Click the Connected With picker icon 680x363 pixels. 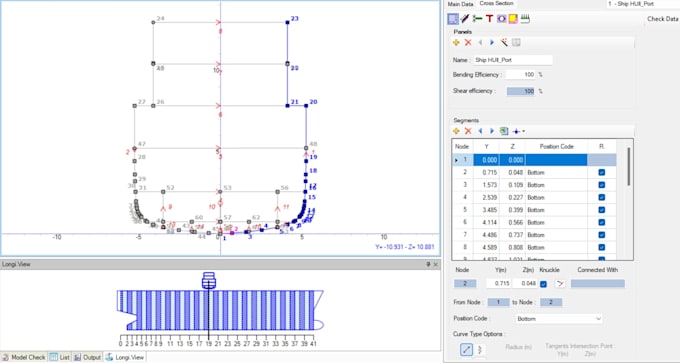561,284
